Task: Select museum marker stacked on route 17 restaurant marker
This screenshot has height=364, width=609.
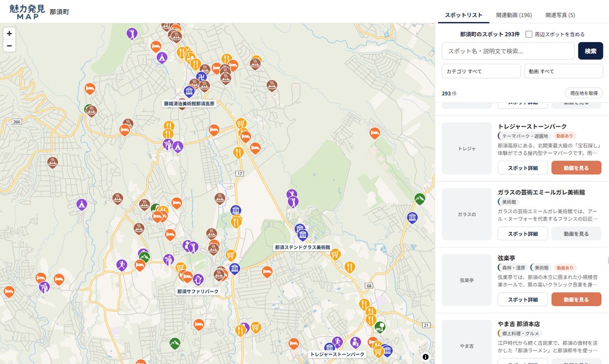Action: tap(235, 211)
